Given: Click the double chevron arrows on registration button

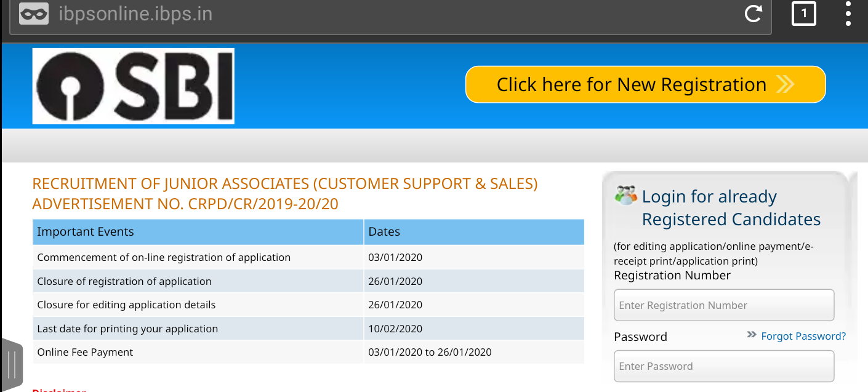Looking at the screenshot, I should [786, 84].
